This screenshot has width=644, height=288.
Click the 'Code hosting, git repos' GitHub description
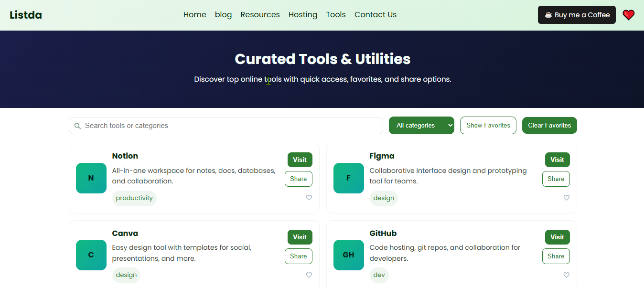pos(445,253)
